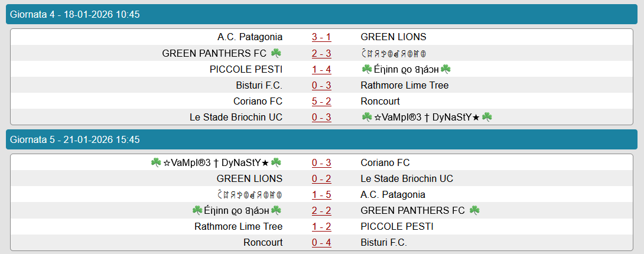
Task: Click shamrock before Éηinn team name in Giornata 4
Action: click(366, 69)
